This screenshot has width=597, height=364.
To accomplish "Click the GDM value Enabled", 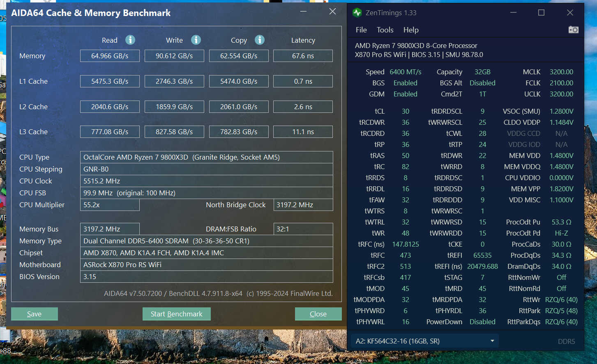I will (x=406, y=94).
